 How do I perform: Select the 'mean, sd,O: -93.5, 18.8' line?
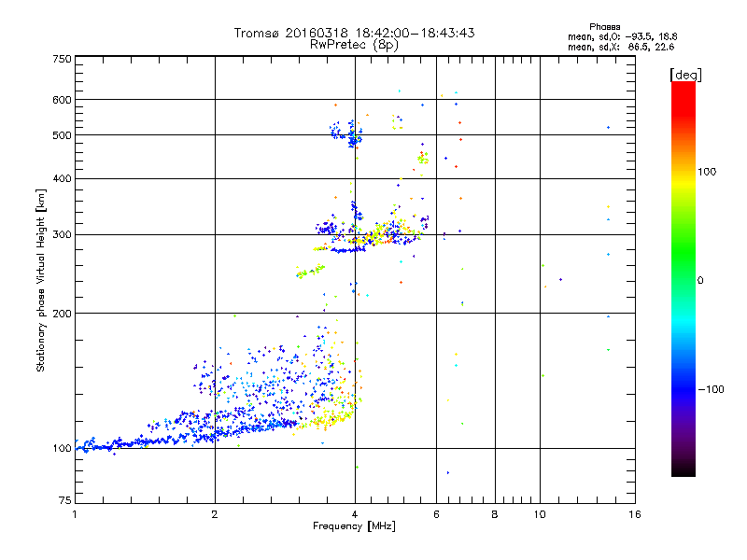click(622, 37)
